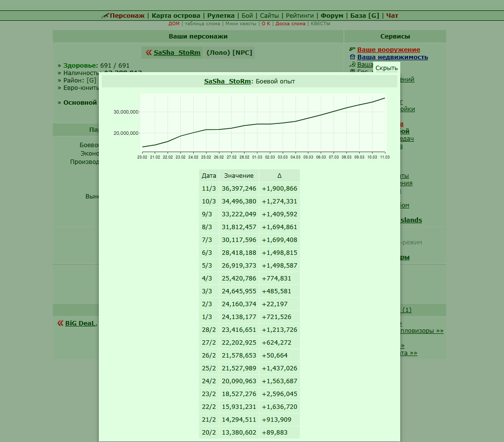The height and width of the screenshot is (442, 504).
Task: Click value 15,931,231 for 22/2
Action: (x=239, y=407)
